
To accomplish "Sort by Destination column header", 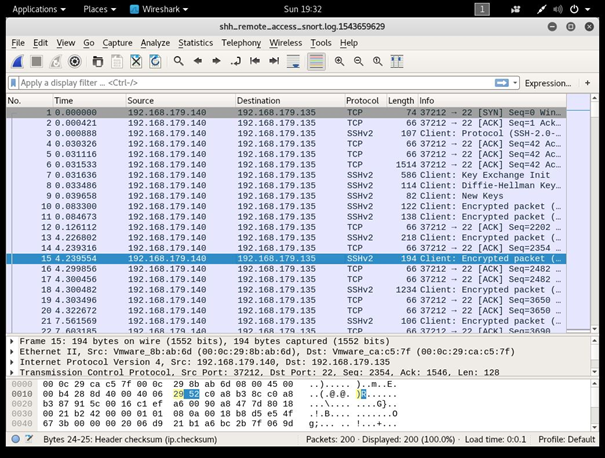I will click(290, 101).
